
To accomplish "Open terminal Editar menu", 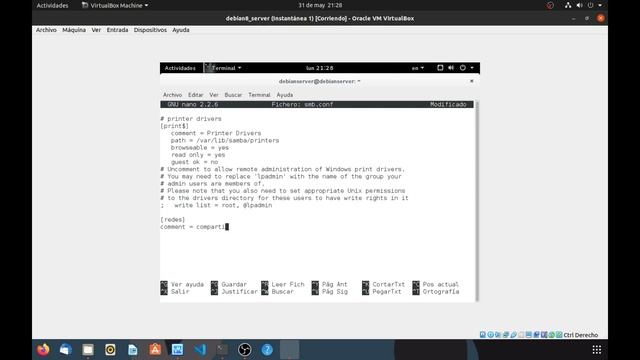I will pyautogui.click(x=196, y=95).
